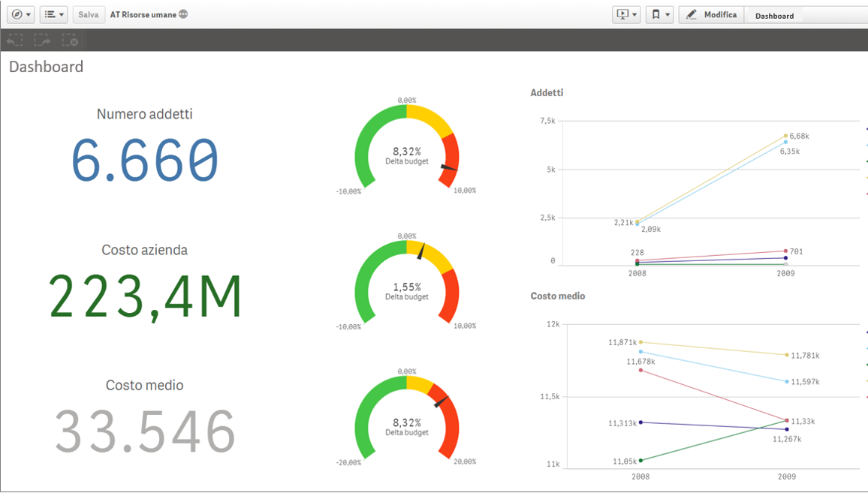Open the navigation compass menu

point(21,15)
